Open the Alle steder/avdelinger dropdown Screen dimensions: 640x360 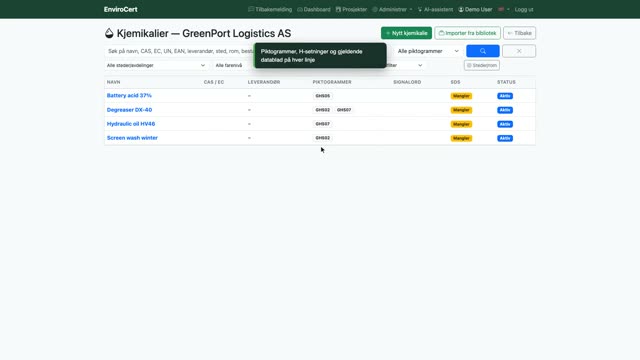click(156, 65)
